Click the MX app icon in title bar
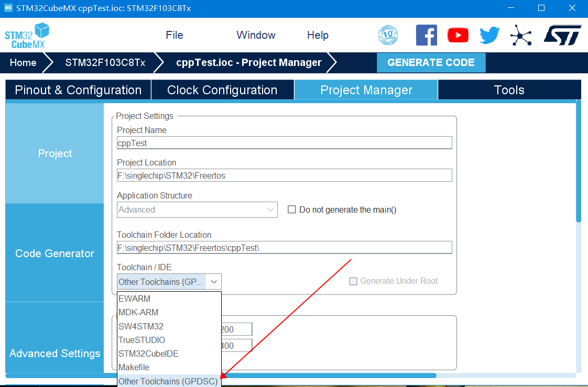The width and height of the screenshot is (588, 387). coord(8,8)
